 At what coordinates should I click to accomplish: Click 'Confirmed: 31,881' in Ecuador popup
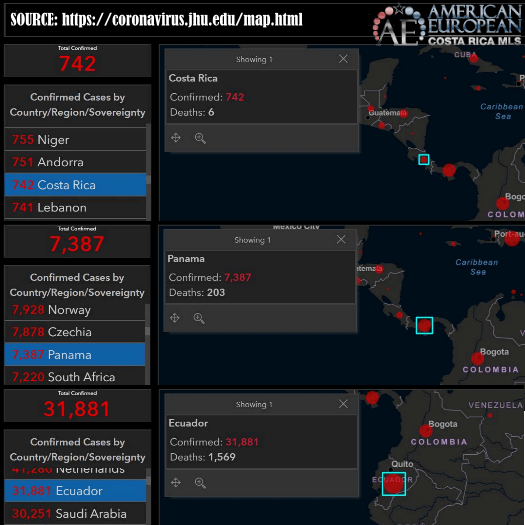click(x=214, y=442)
